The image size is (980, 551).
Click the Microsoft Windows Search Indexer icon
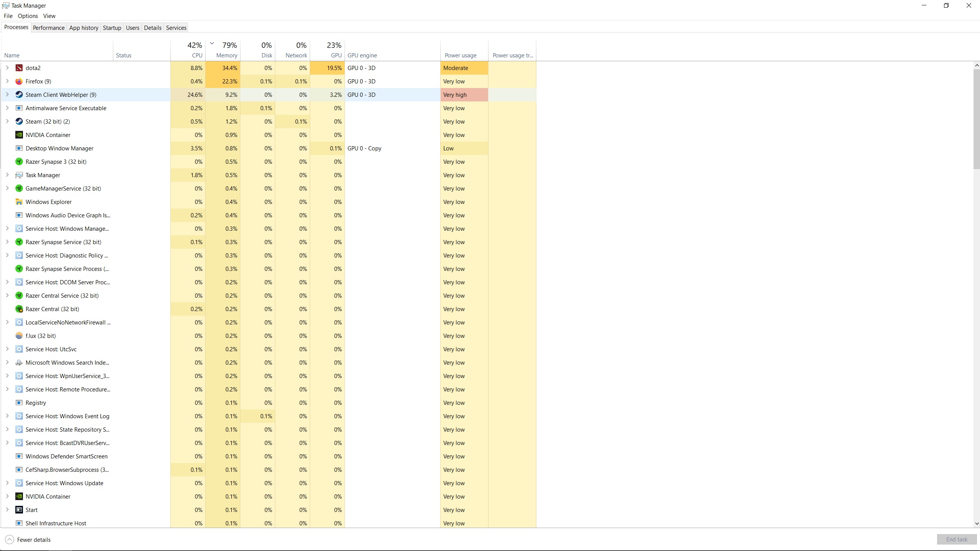(x=19, y=362)
